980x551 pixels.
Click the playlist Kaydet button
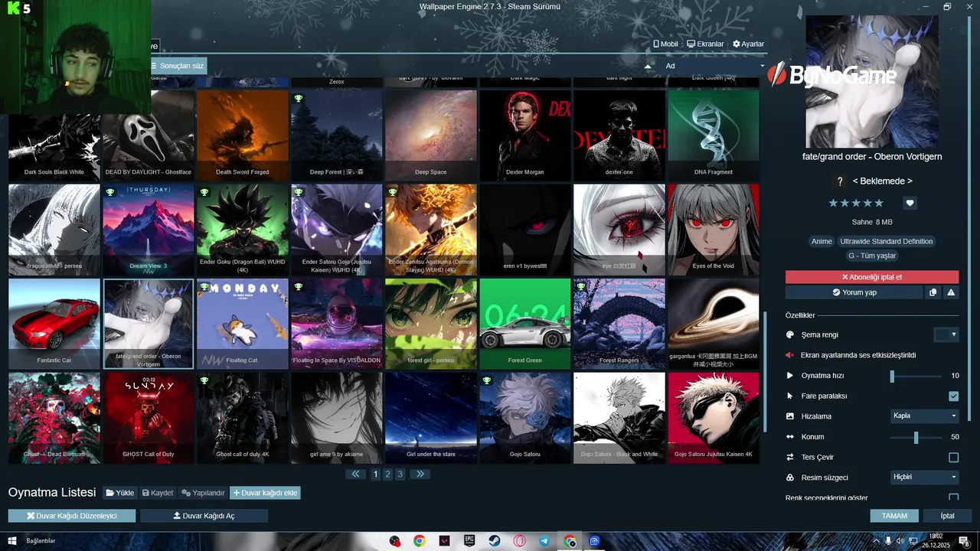[158, 493]
